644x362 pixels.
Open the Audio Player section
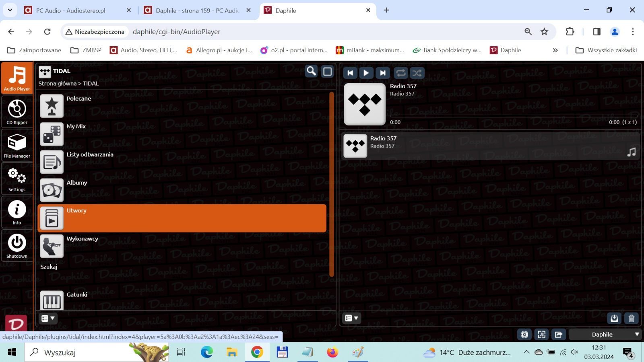click(17, 78)
